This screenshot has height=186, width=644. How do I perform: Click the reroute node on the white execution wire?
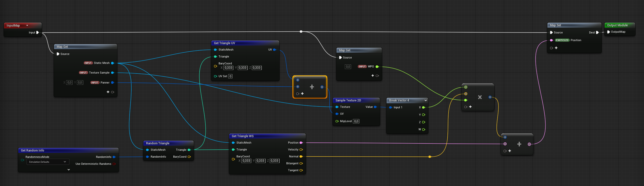click(301, 32)
